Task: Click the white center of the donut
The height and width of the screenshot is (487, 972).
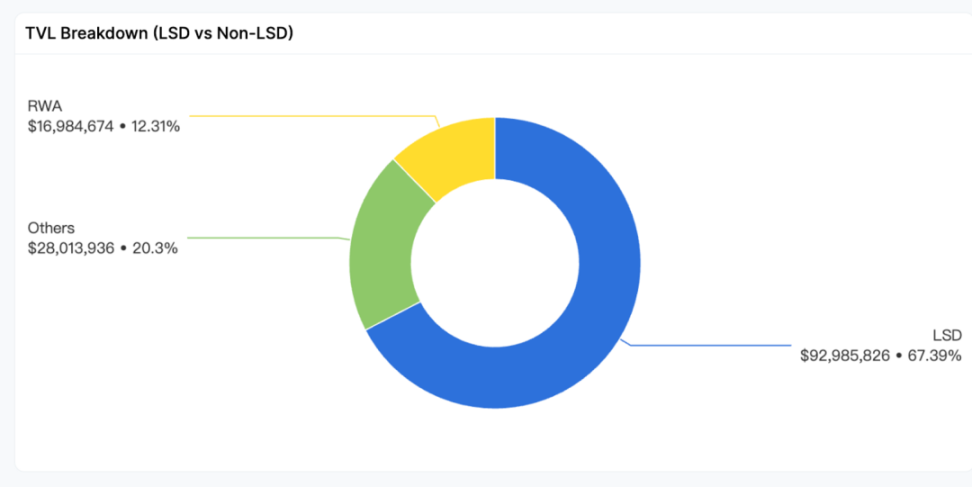Action: pos(495,263)
